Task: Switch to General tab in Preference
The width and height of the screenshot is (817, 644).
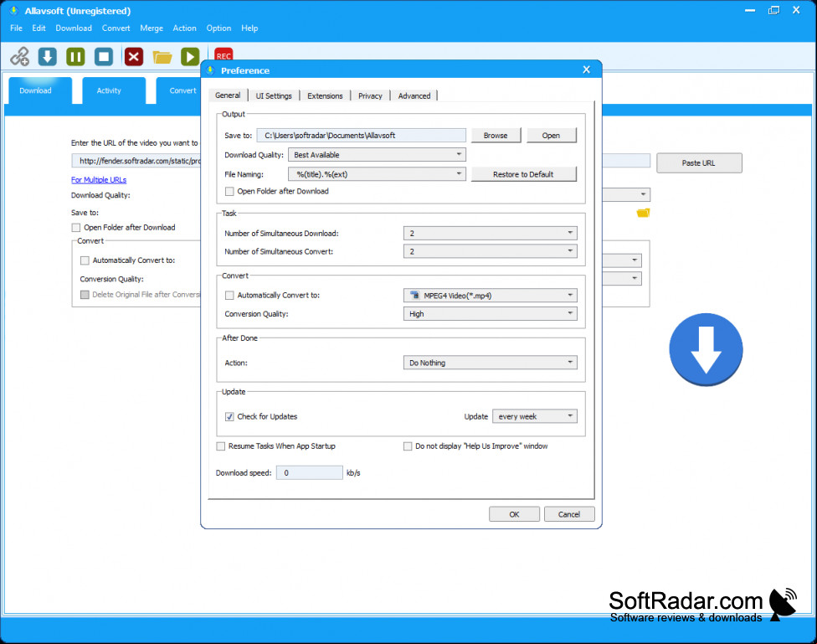Action: pyautogui.click(x=228, y=95)
